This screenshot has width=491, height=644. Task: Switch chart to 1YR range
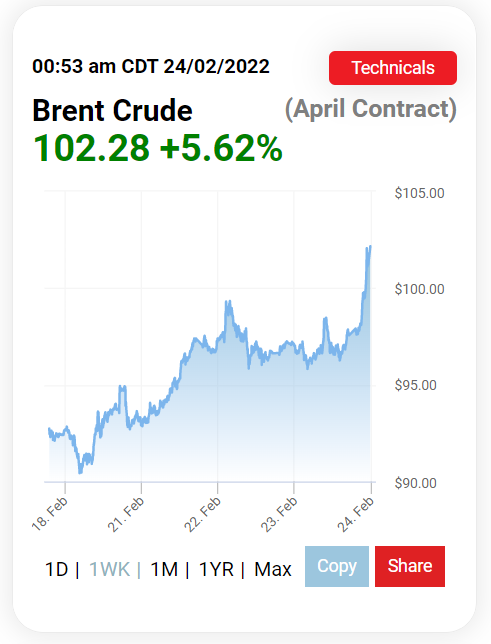tap(216, 569)
